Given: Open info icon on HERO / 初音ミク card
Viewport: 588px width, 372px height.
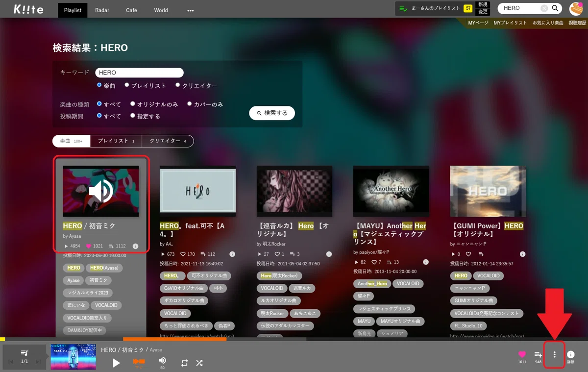Looking at the screenshot, I should [135, 246].
